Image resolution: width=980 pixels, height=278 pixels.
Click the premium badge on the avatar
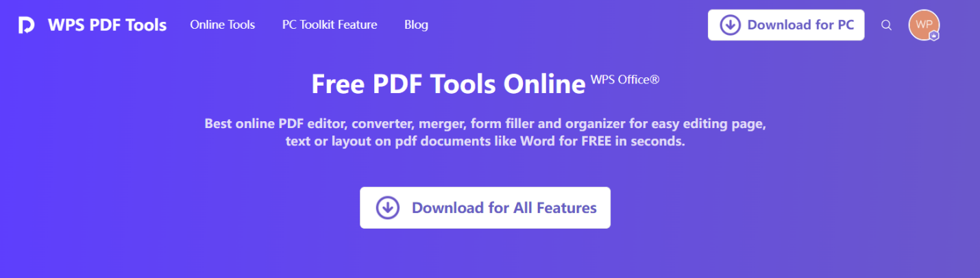(933, 34)
